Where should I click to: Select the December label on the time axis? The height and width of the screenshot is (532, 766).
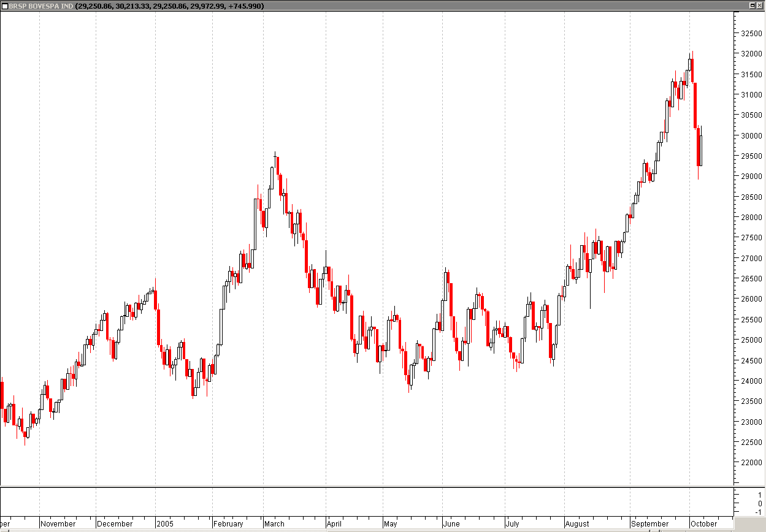tap(115, 524)
